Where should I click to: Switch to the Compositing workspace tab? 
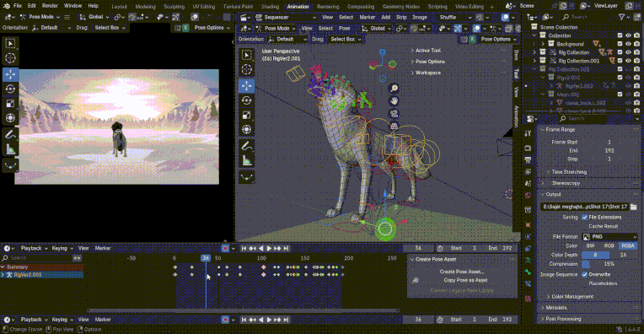click(x=361, y=7)
